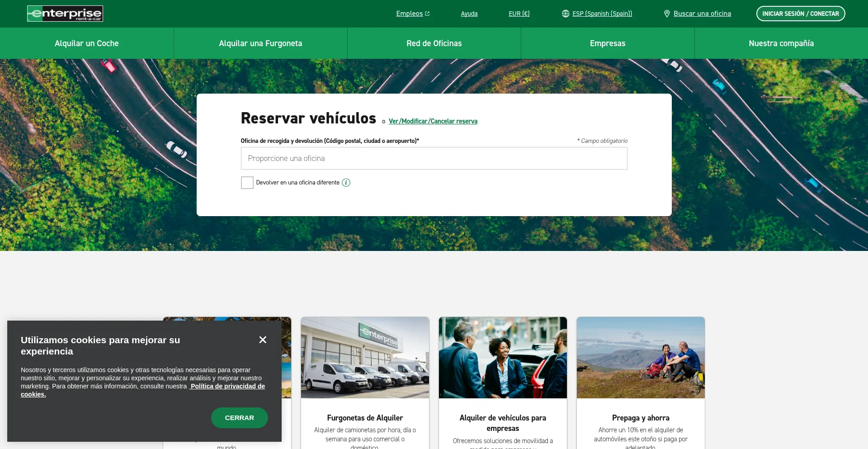Open the EUR (€) currency selector

point(519,14)
